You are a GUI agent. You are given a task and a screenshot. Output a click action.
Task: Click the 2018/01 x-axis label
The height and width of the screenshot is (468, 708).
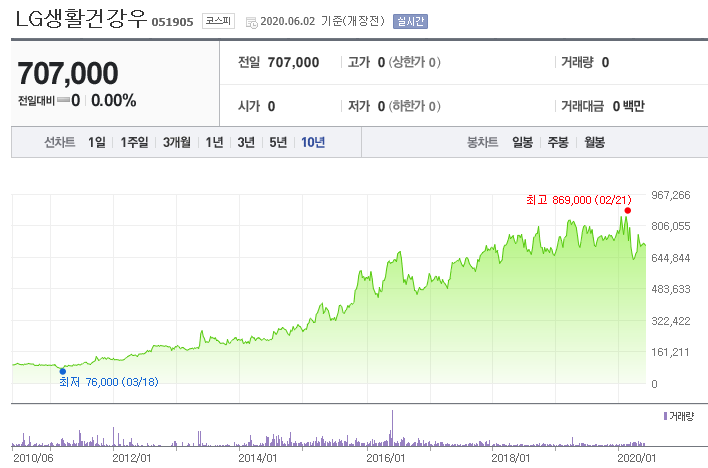coord(511,458)
